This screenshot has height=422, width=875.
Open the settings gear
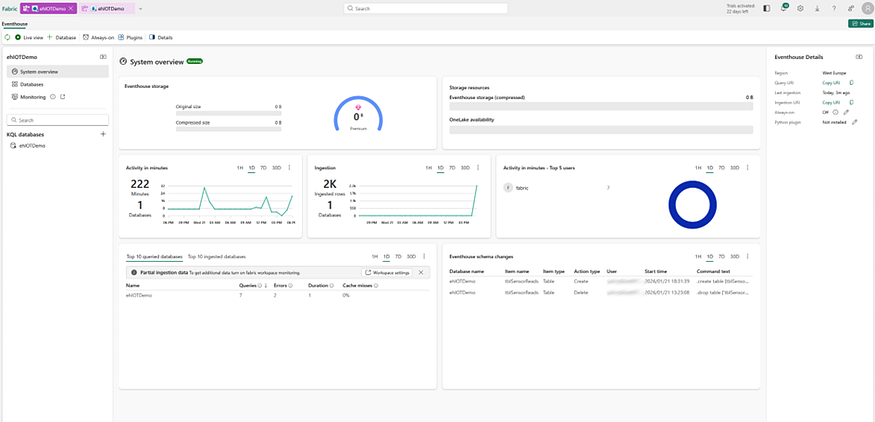coord(800,8)
